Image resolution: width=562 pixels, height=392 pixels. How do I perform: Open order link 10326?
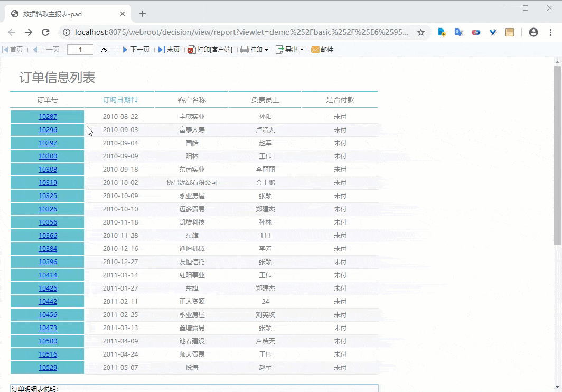coord(48,209)
